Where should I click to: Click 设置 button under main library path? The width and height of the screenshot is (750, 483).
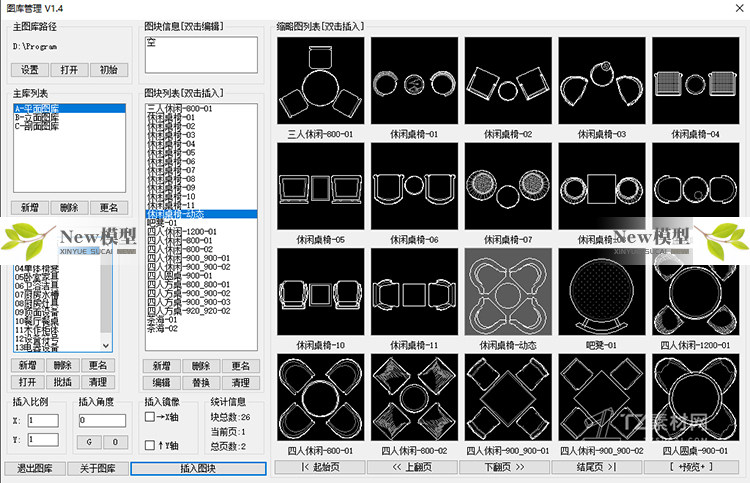[30, 70]
